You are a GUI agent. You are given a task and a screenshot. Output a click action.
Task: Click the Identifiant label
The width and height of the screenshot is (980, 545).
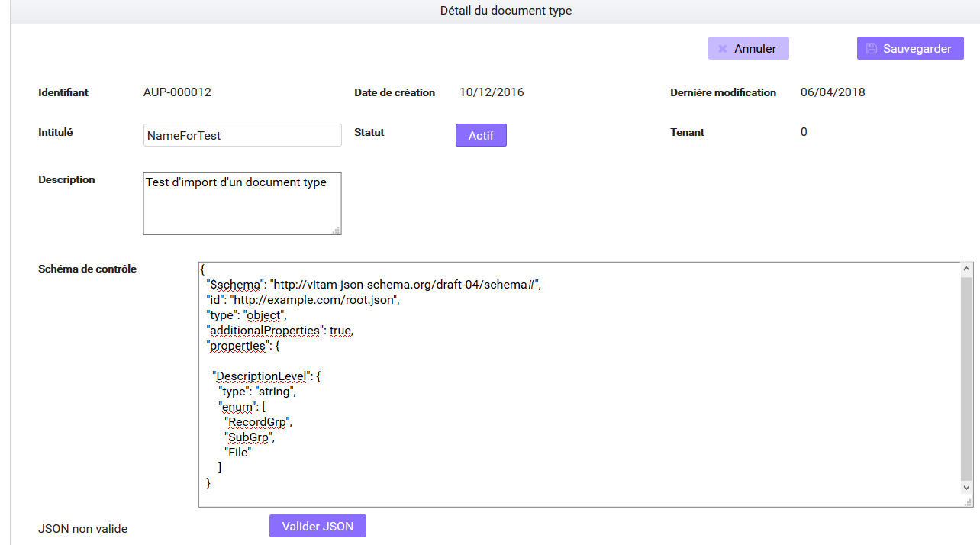(x=63, y=92)
